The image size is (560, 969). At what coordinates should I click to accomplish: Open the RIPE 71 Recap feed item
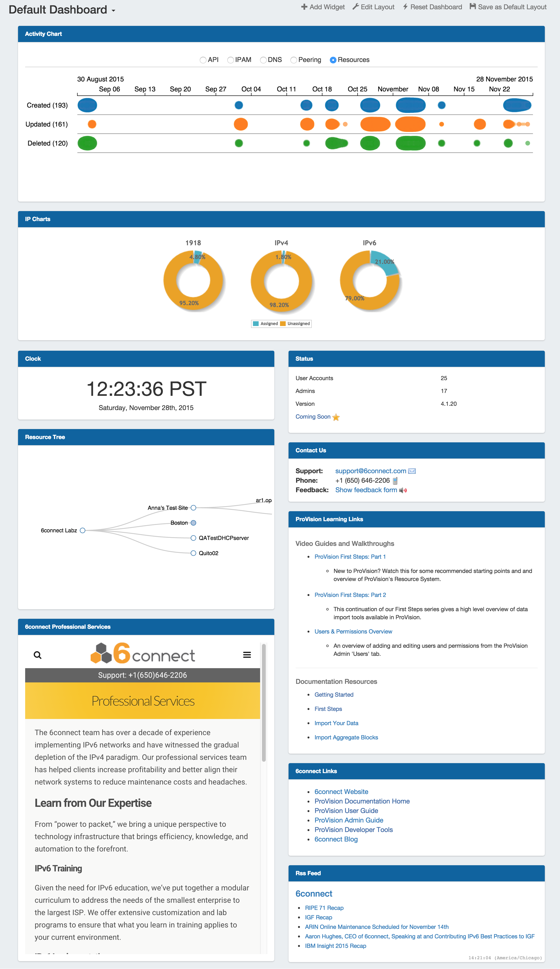tap(324, 908)
